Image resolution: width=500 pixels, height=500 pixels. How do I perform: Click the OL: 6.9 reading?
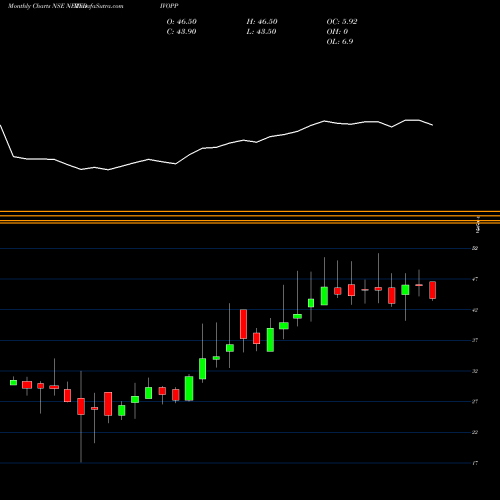click(x=340, y=42)
